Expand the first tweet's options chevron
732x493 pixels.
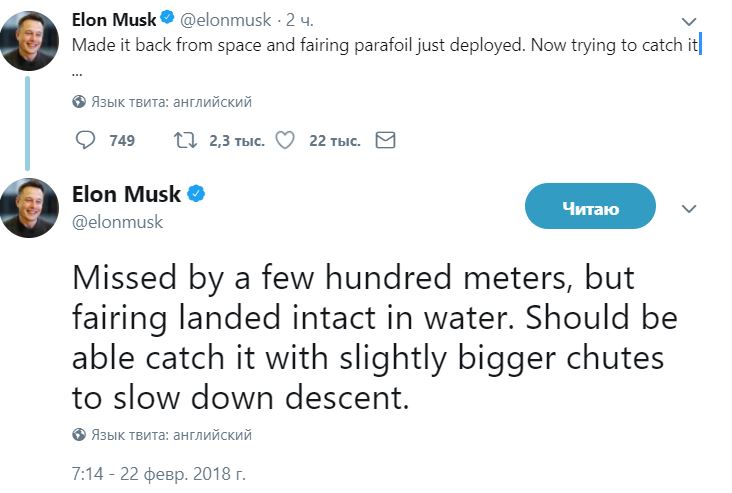(x=689, y=21)
